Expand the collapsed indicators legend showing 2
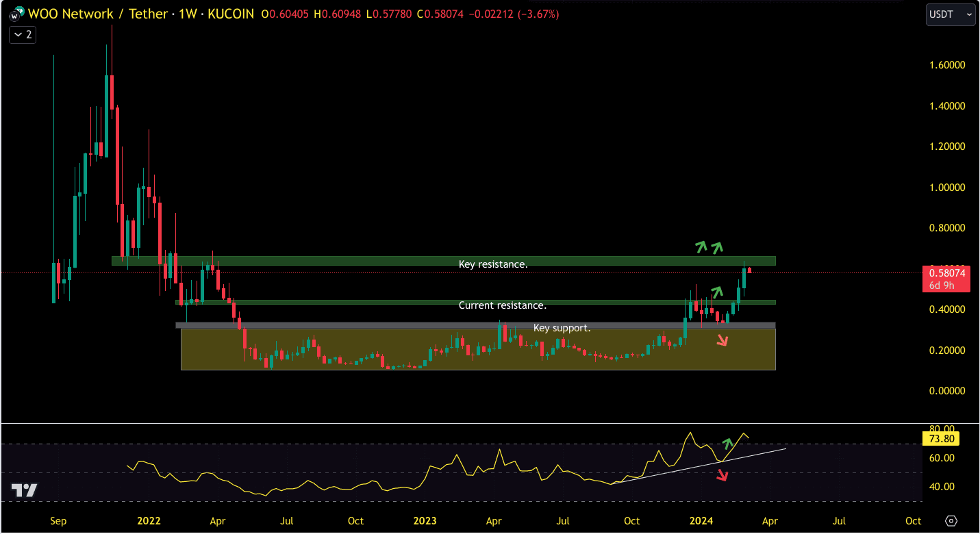Image resolution: width=980 pixels, height=534 pixels. click(x=23, y=35)
